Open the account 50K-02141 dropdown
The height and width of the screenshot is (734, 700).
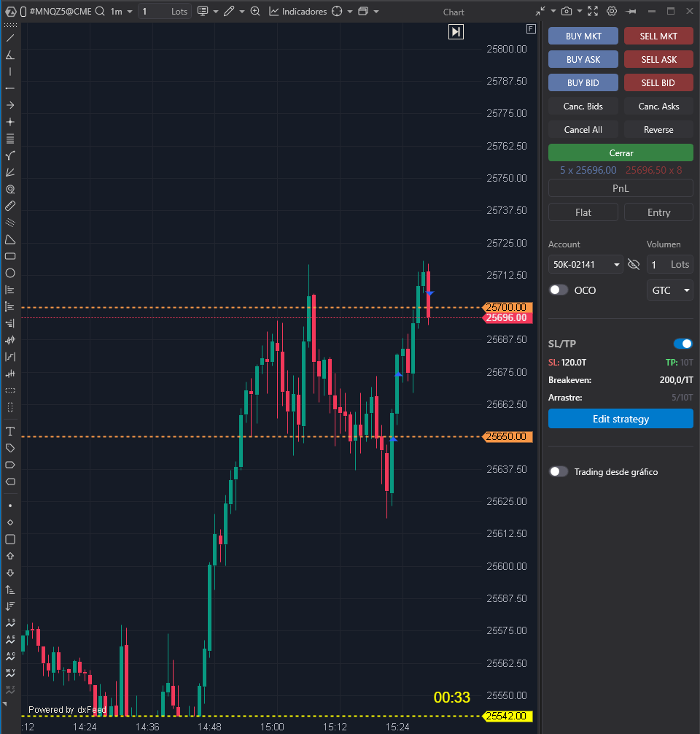pos(586,264)
